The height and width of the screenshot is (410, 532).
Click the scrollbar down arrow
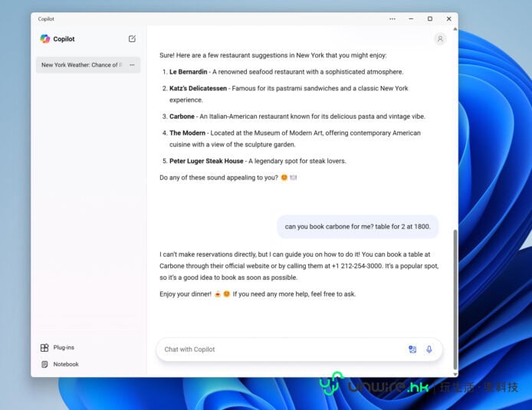(x=455, y=373)
